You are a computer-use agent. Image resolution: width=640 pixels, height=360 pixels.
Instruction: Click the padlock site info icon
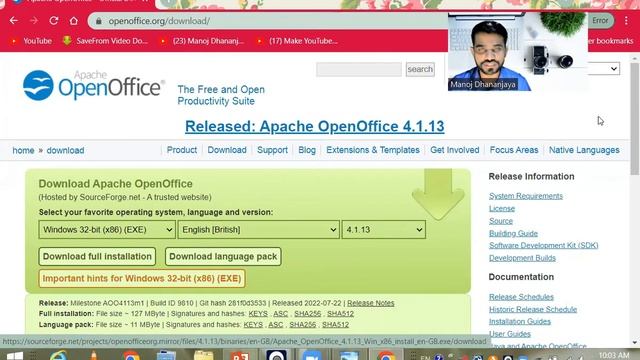98,21
